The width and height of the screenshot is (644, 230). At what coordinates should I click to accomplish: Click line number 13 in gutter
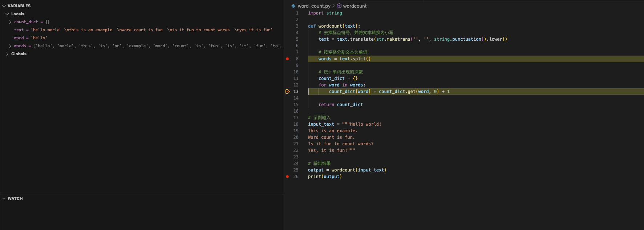(296, 92)
